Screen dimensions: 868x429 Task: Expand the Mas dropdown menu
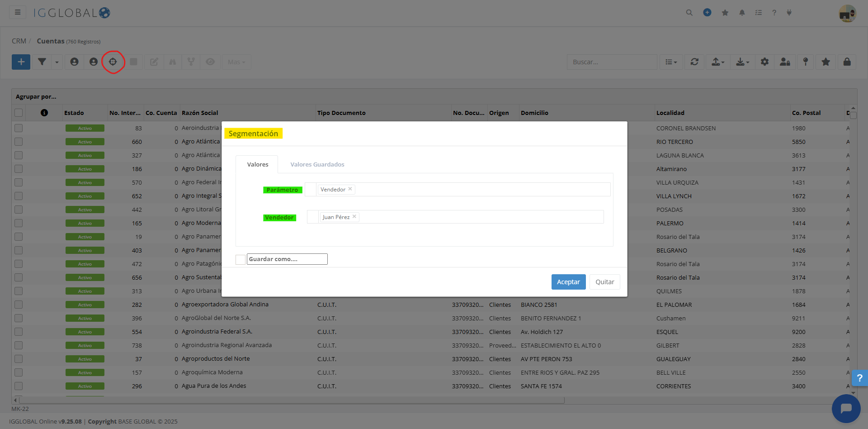tap(236, 62)
